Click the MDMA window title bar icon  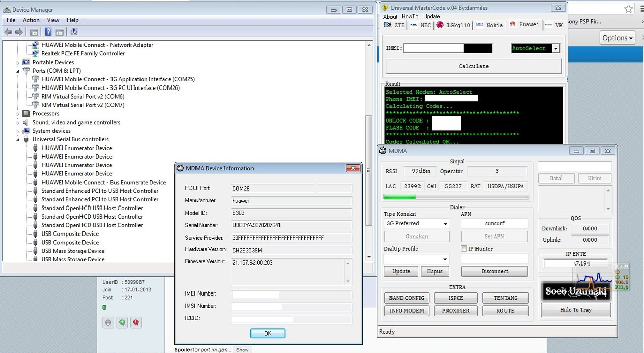[x=383, y=151]
